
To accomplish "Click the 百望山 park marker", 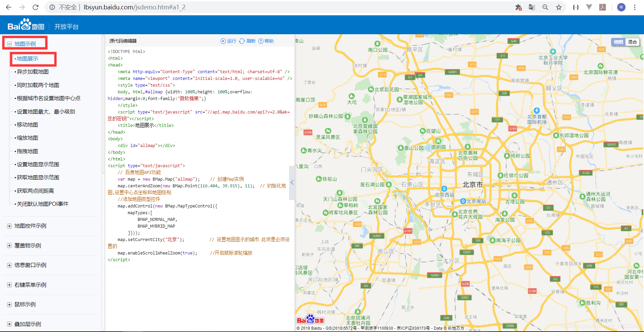I will click(423, 131).
